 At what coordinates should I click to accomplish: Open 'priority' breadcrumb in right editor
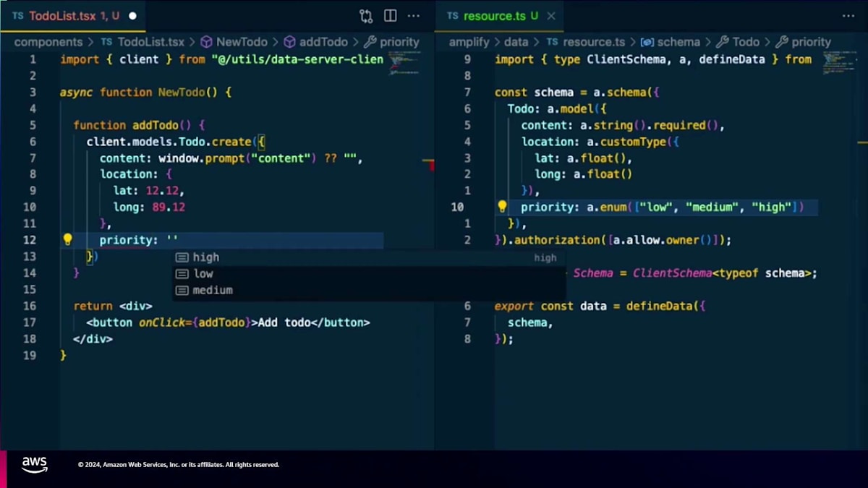coord(811,42)
